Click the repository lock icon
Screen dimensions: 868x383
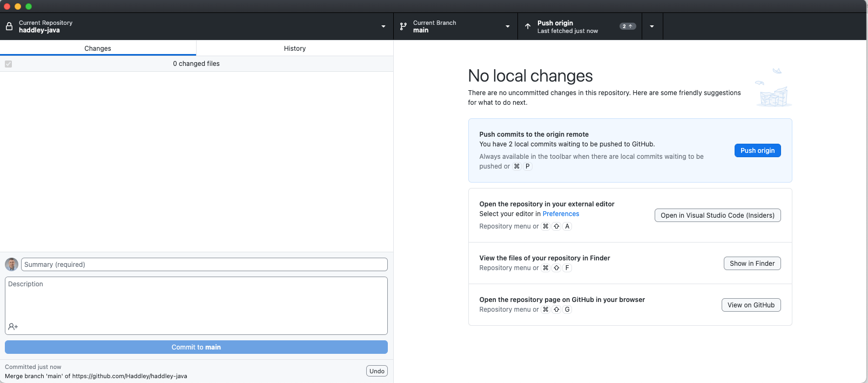[9, 26]
